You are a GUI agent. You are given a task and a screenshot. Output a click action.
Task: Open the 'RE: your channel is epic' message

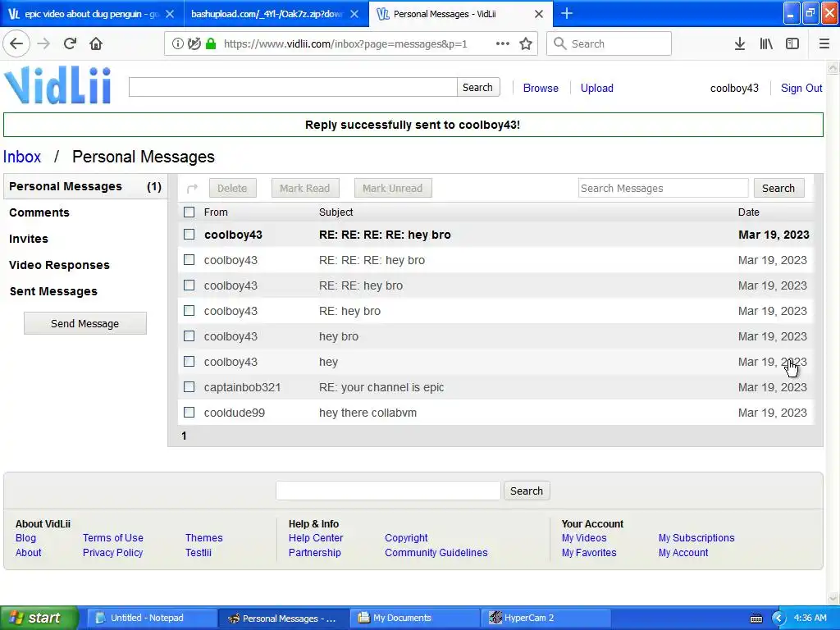tap(381, 387)
